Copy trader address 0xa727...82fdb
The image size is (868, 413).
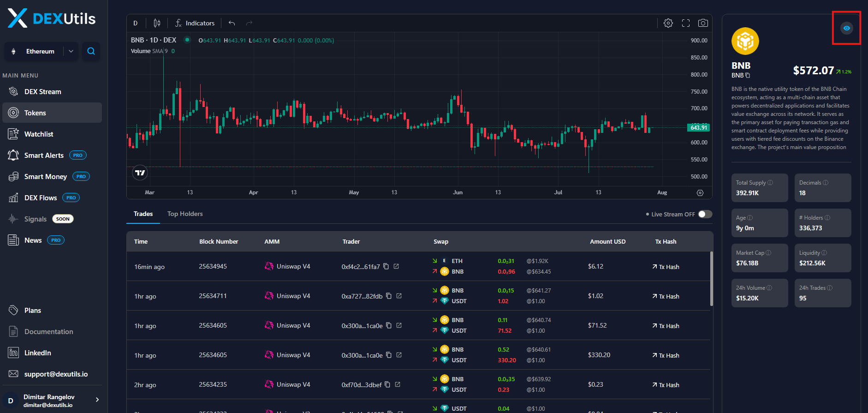[x=389, y=296]
